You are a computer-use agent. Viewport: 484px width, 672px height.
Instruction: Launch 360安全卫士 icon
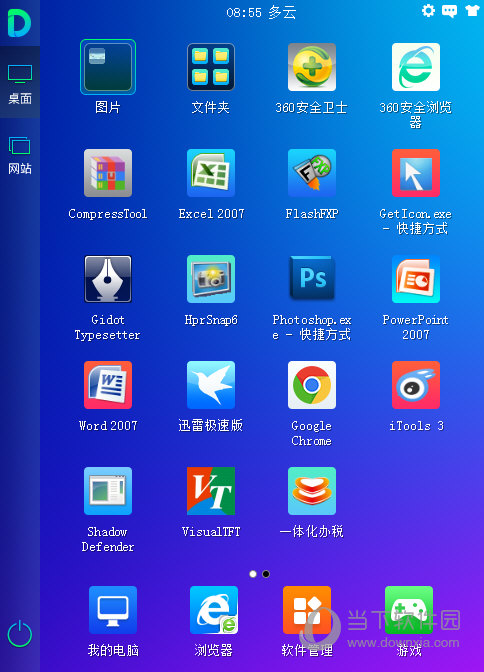(312, 67)
